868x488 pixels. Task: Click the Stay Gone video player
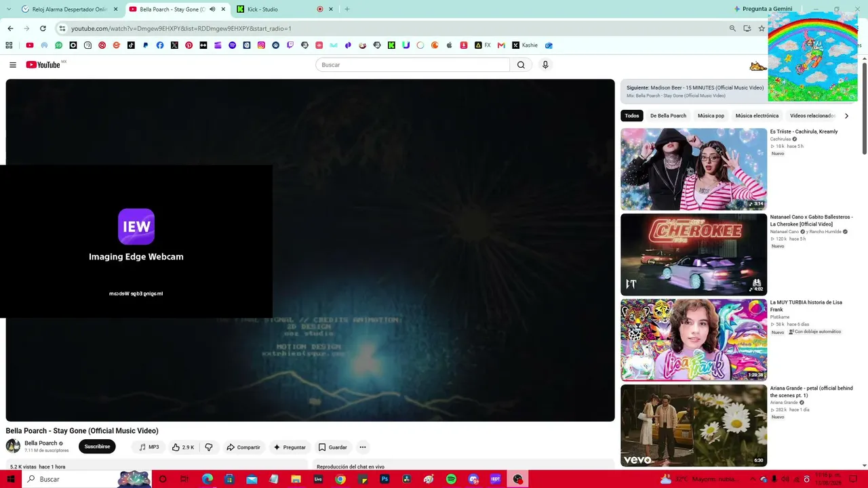coord(311,250)
